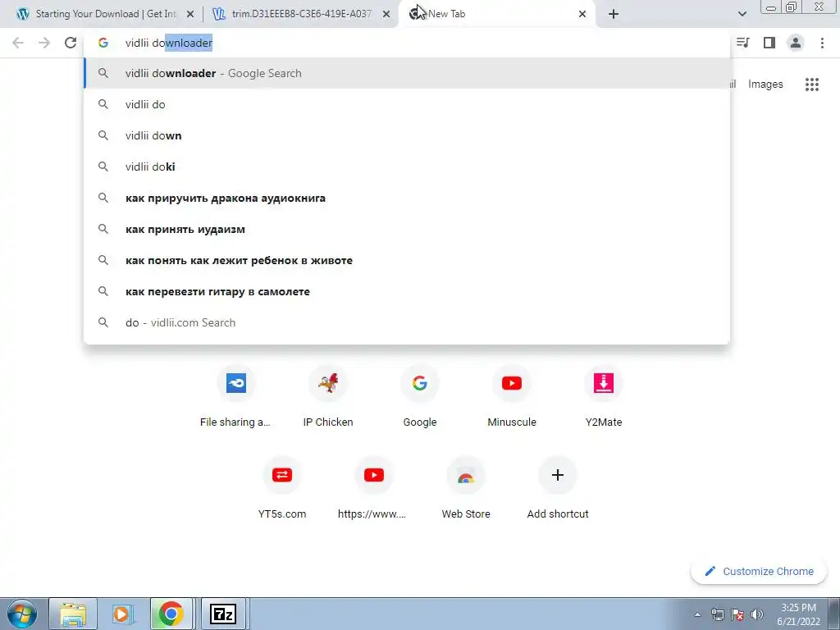Go back with the browser back arrow
840x630 pixels.
[18, 43]
